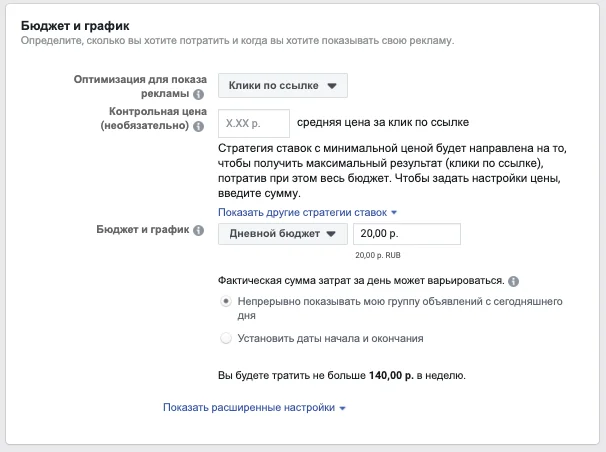Click info icon next to 'Оптимизация для показа рекламы'
606x452 pixels.
point(198,94)
